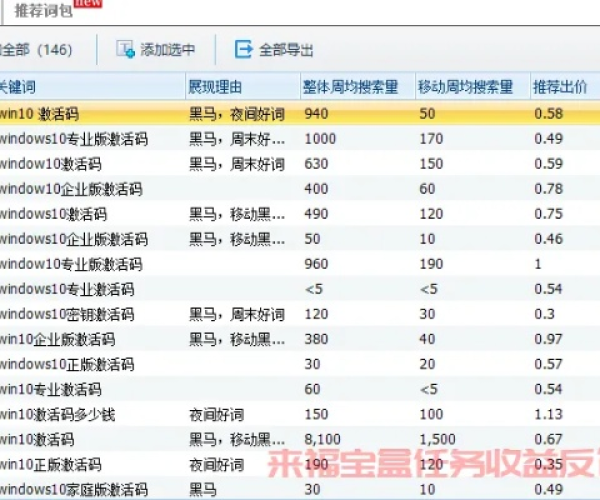This screenshot has width=600, height=500.
Task: Click the 全部导出 export icon
Action: (x=243, y=49)
